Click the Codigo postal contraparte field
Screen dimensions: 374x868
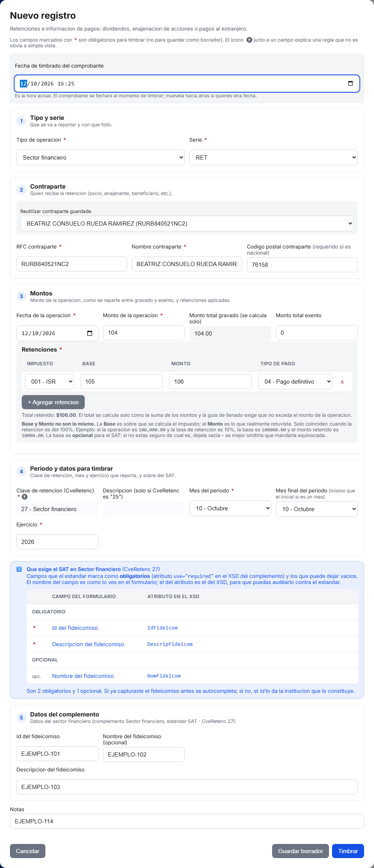tap(302, 265)
